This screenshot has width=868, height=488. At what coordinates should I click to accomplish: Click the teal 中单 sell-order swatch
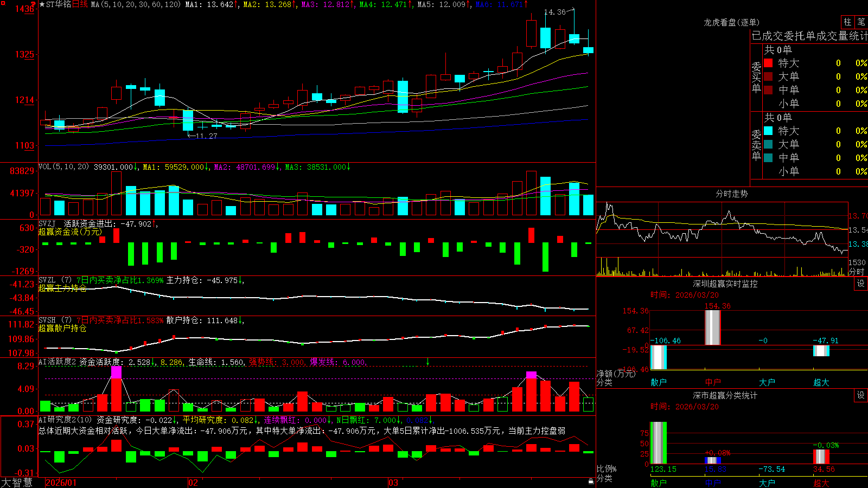click(x=768, y=158)
